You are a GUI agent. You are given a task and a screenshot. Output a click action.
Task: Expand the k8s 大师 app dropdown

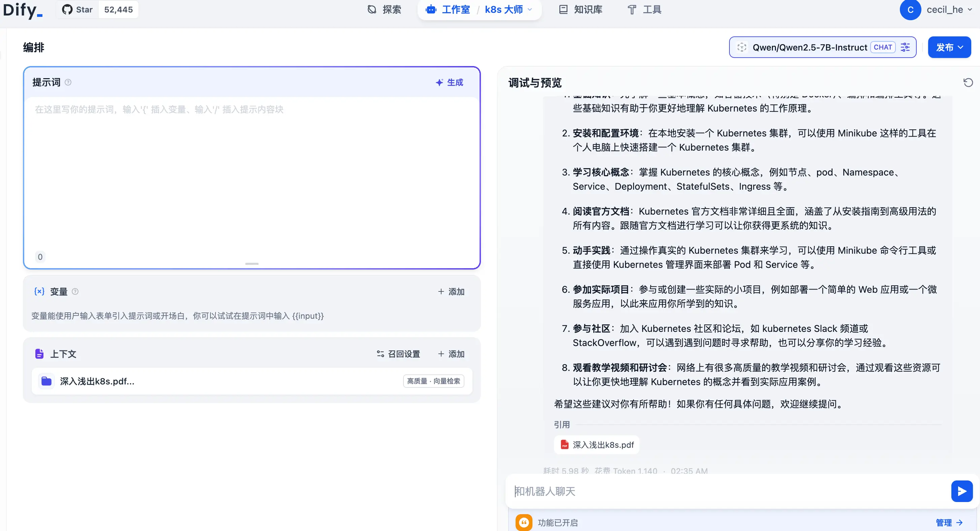tap(508, 9)
